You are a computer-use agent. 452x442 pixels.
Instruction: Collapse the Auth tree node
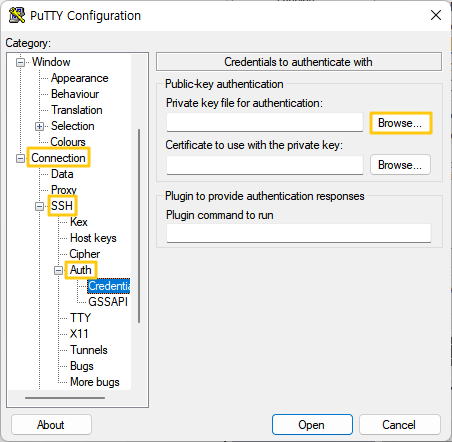(58, 270)
